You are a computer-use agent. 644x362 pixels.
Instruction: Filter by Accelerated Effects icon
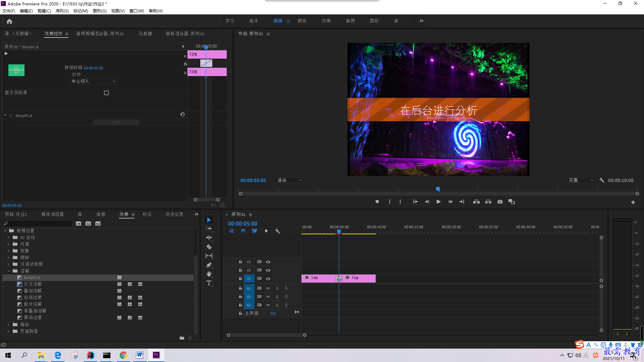pyautogui.click(x=78, y=224)
